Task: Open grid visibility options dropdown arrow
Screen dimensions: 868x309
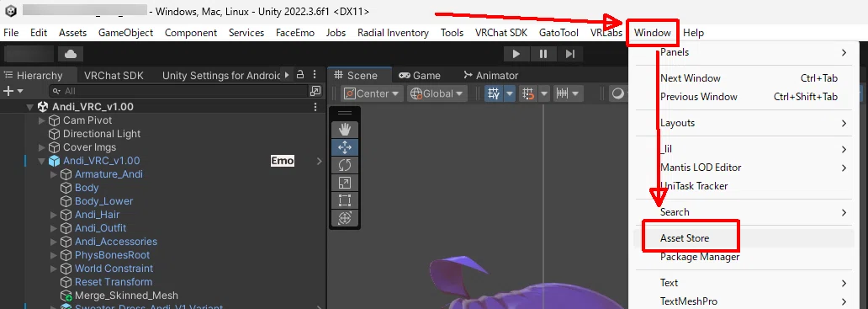Action: tap(510, 93)
